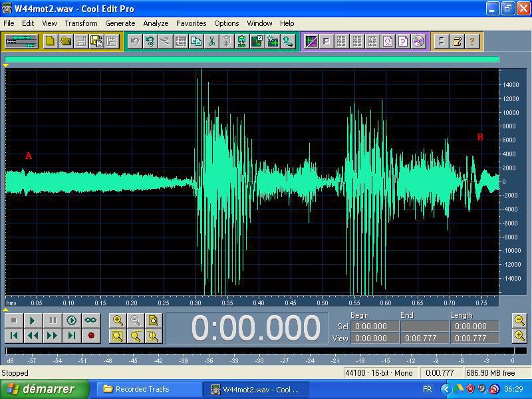Toggle the loop play infinity button

pos(90,321)
